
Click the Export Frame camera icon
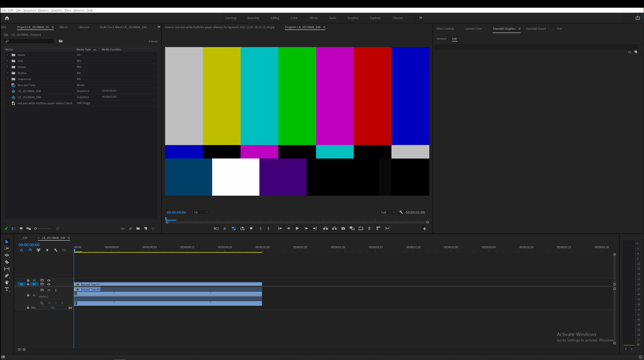pyautogui.click(x=343, y=228)
